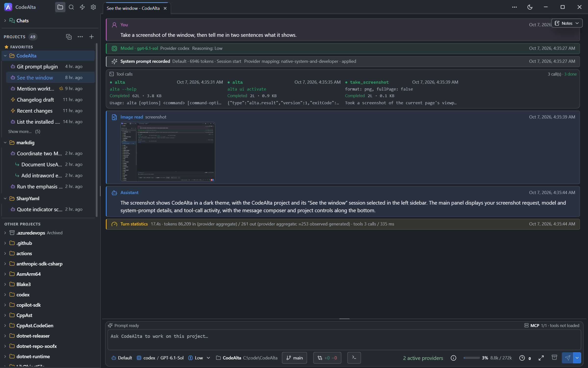The width and height of the screenshot is (588, 368).
Task: Collapse the SharpYaml project
Action: click(x=5, y=198)
